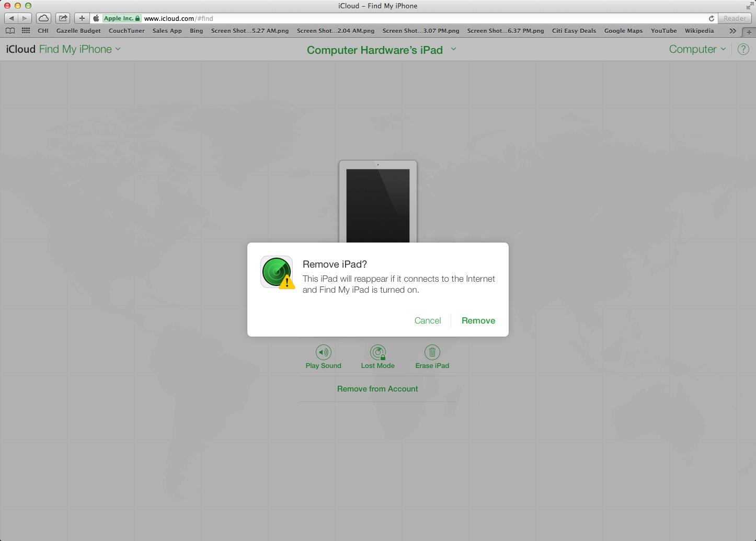Click the Reader button in the address bar
756x541 pixels.
(735, 18)
